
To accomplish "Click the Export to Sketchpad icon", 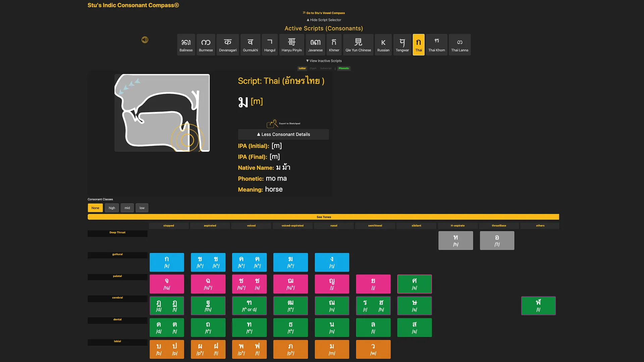I will click(x=272, y=124).
